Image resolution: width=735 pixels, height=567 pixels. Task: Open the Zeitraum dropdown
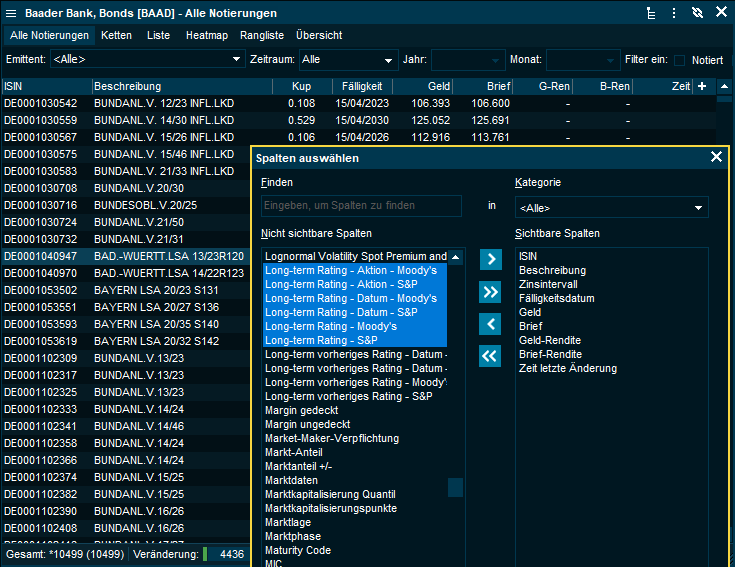click(x=347, y=60)
